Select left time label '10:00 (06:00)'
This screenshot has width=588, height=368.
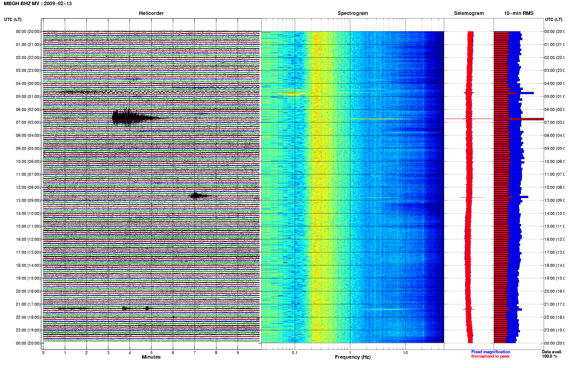tap(28, 161)
